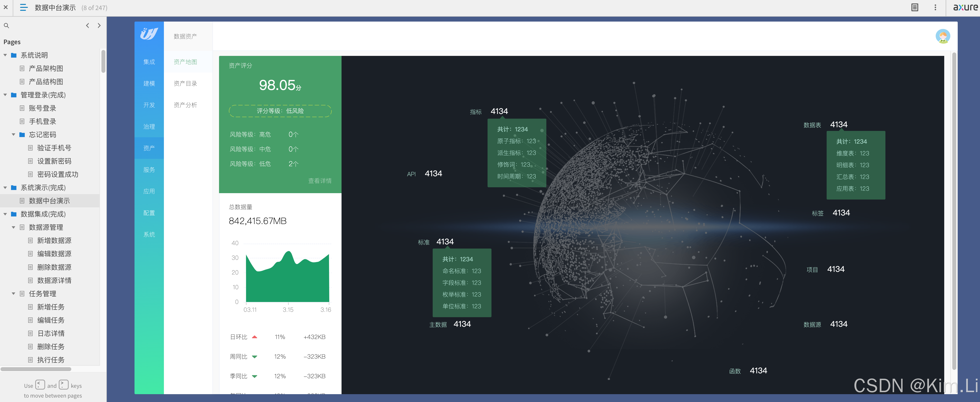Click the page icon beside 手机登录
Viewport: 980px width, 402px height.
coord(22,121)
